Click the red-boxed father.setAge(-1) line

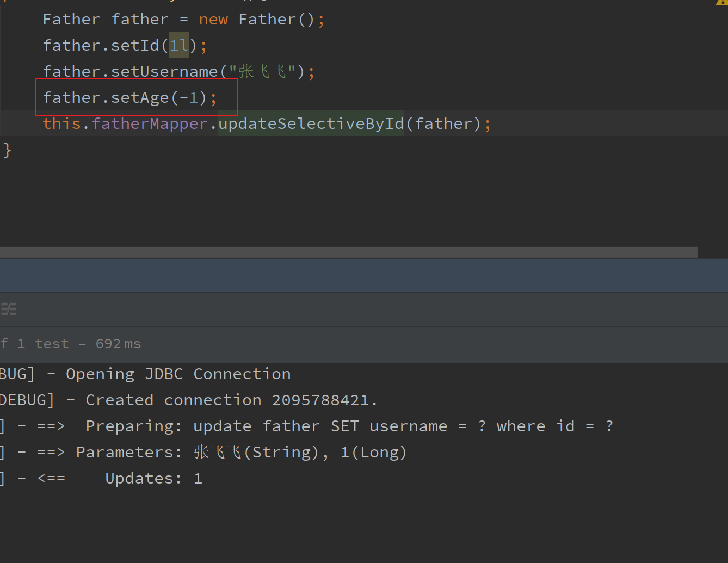129,98
